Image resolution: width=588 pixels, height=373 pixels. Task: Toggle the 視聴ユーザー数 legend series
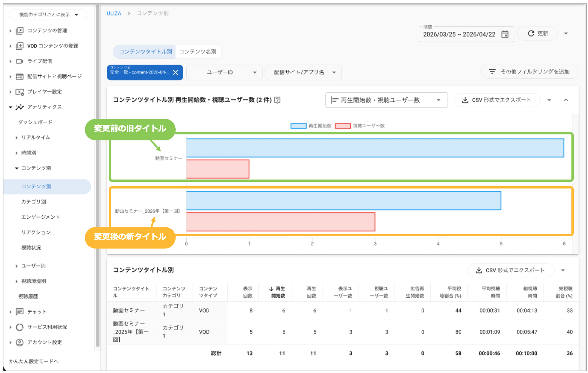pyautogui.click(x=360, y=126)
